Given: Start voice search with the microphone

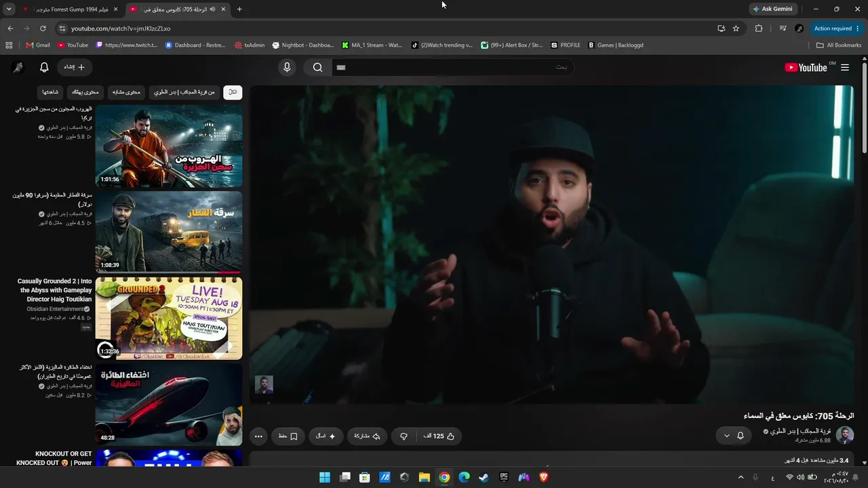Looking at the screenshot, I should tap(287, 67).
